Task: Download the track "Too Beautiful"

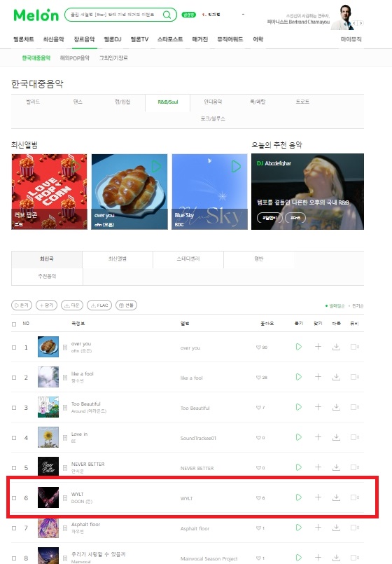Action: (336, 407)
